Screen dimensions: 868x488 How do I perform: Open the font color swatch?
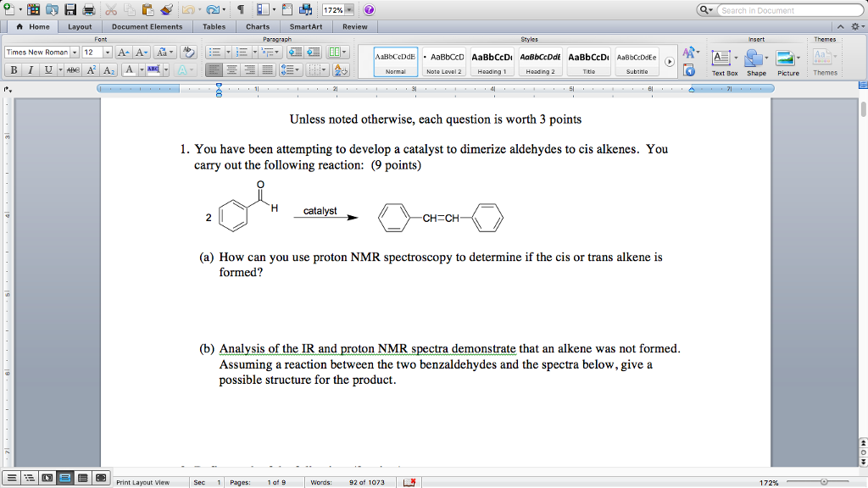[x=130, y=69]
